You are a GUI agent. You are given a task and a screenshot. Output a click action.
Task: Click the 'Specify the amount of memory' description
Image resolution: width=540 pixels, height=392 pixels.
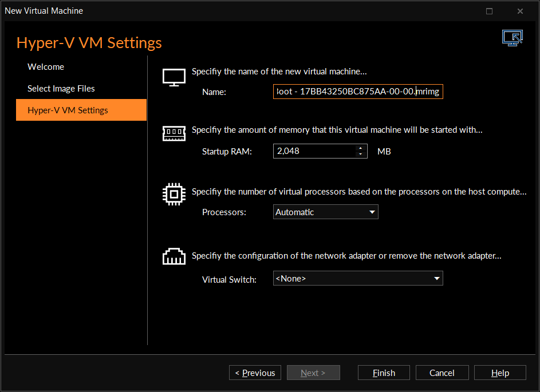[337, 130]
